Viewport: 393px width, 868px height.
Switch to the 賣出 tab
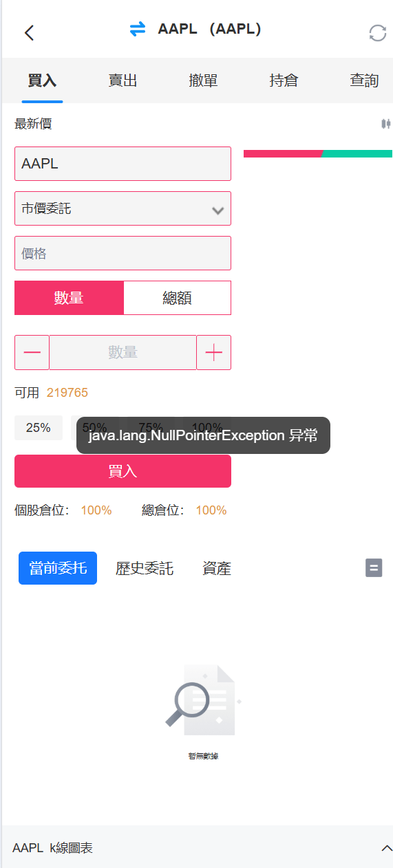[123, 80]
